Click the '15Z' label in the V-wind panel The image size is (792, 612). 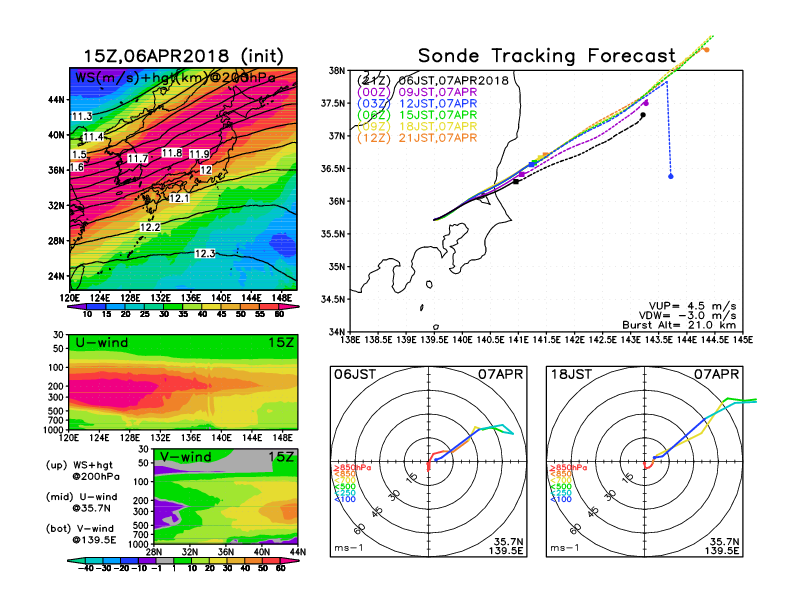[x=281, y=457]
